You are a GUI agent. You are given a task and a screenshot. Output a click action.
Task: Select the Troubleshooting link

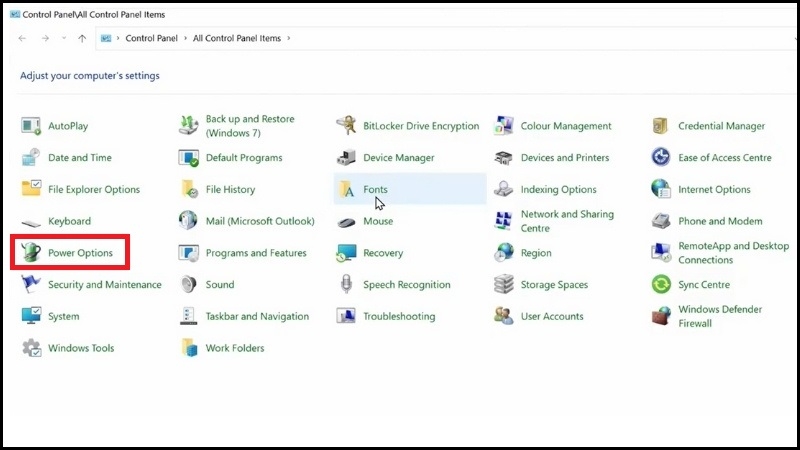pos(399,317)
